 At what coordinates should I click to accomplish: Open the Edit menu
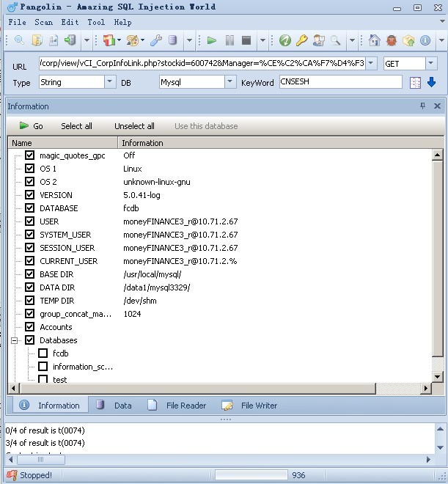(x=70, y=22)
